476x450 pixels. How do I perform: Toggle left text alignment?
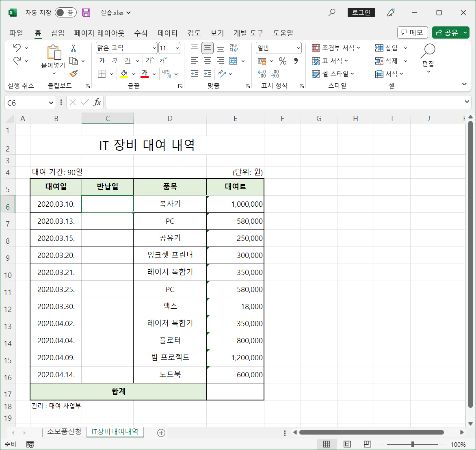coord(195,61)
